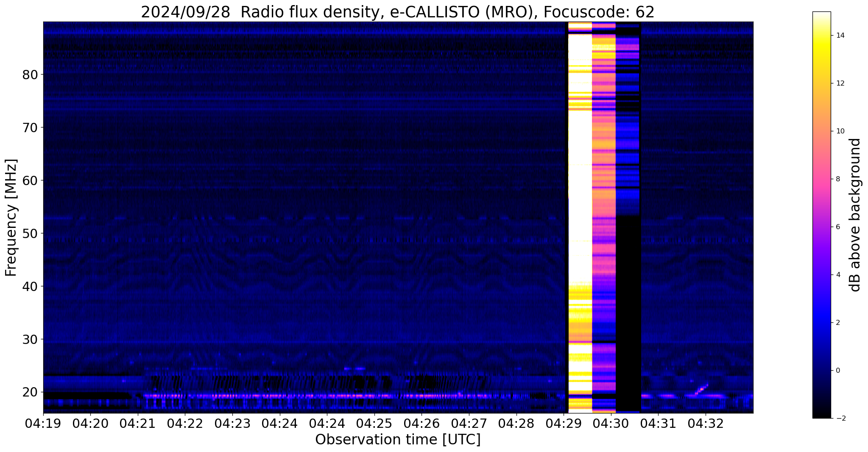Click the black dropout column after 04:30
This screenshot has height=452, width=868.
[x=628, y=313]
